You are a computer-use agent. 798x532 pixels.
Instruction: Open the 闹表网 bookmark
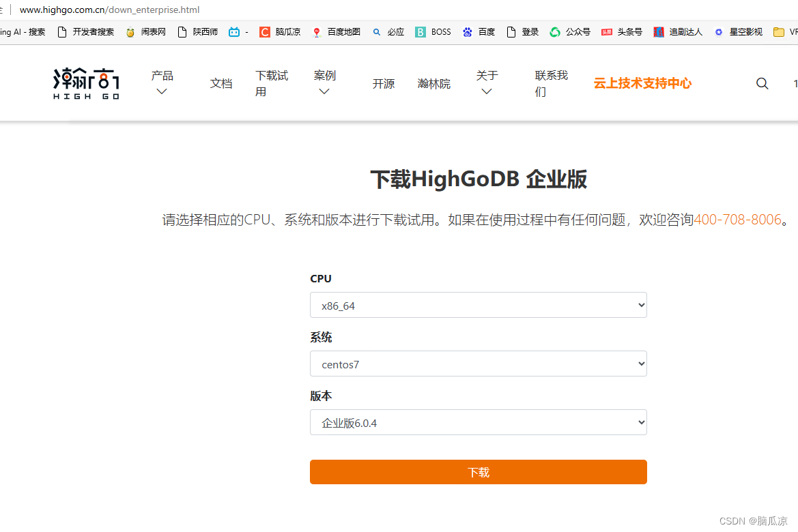[x=145, y=32]
